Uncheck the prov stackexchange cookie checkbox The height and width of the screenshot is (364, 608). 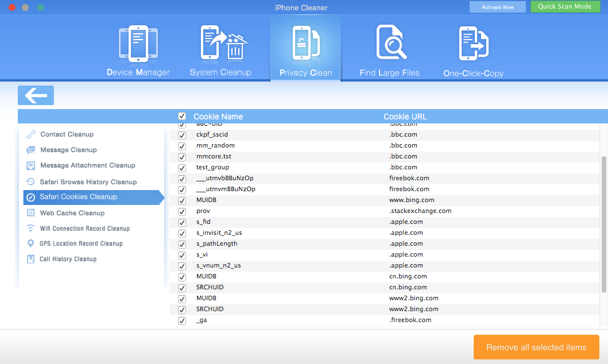tap(182, 212)
